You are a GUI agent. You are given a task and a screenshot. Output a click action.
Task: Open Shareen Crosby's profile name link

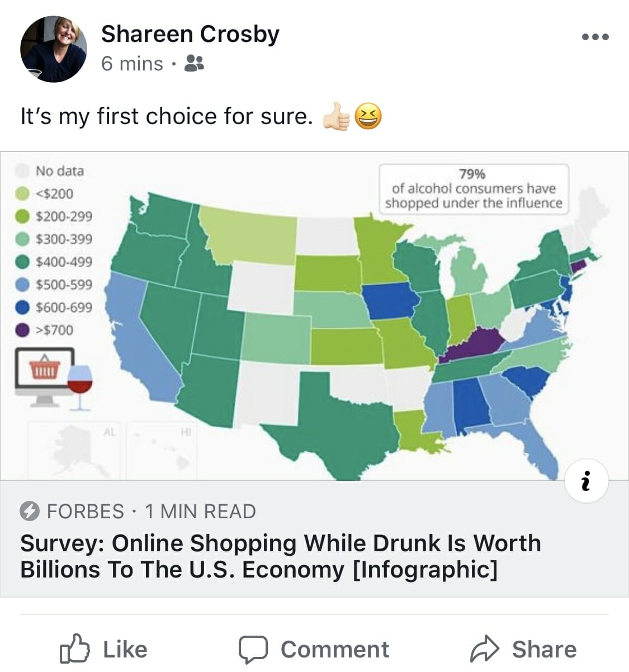coord(190,34)
